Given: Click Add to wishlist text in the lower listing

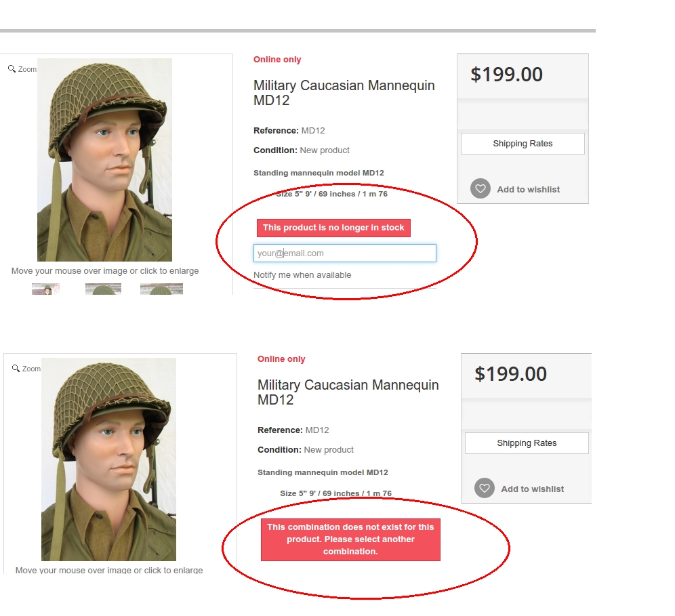Looking at the screenshot, I should point(532,489).
